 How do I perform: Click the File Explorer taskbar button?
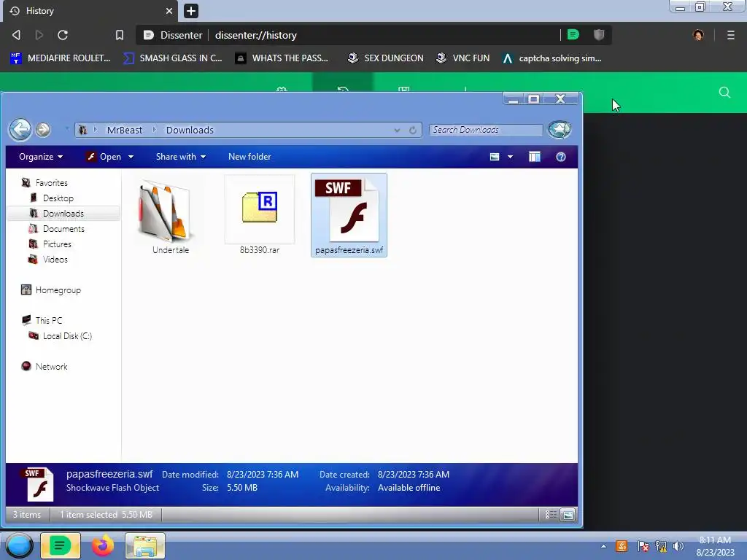[145, 545]
